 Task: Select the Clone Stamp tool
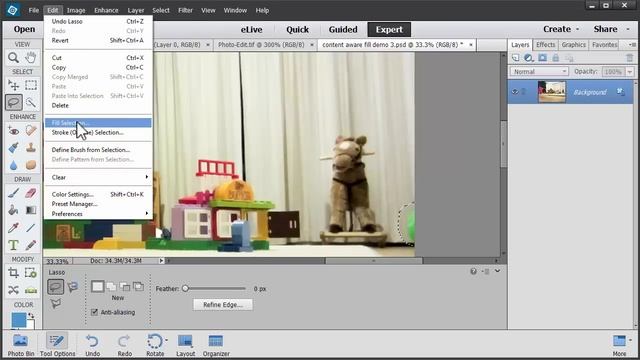coord(31,148)
